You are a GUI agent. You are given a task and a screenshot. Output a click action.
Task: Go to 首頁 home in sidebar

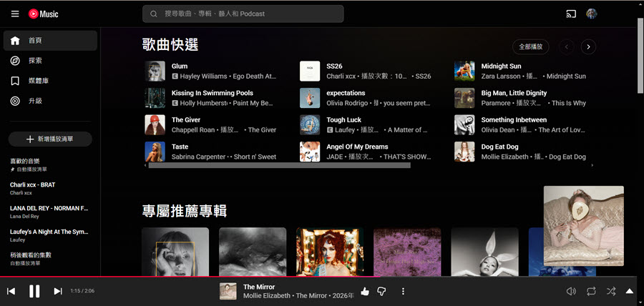(x=50, y=41)
